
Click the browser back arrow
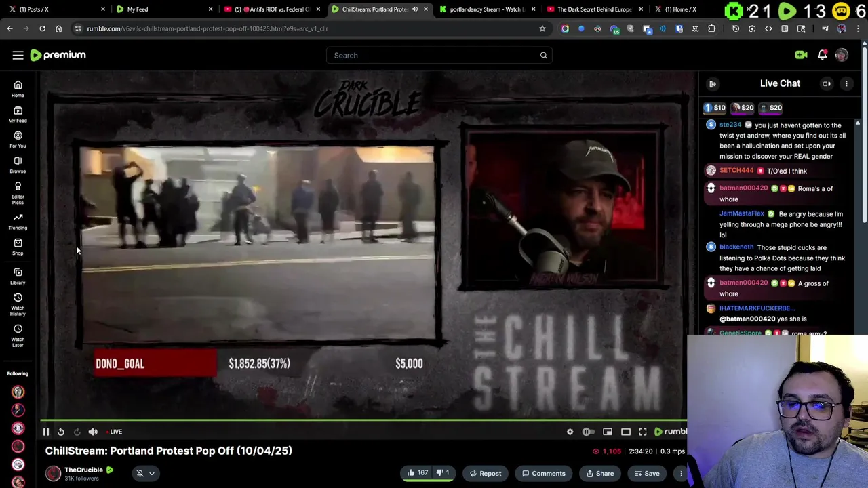tap(9, 28)
